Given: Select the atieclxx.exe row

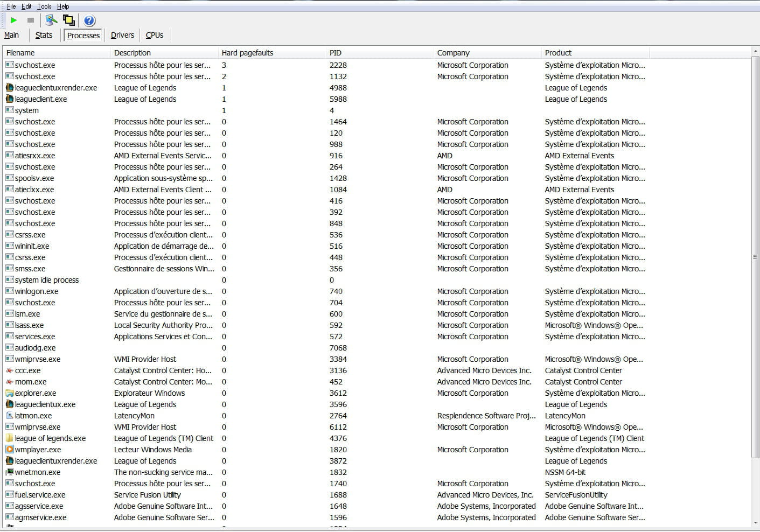Looking at the screenshot, I should [x=377, y=190].
